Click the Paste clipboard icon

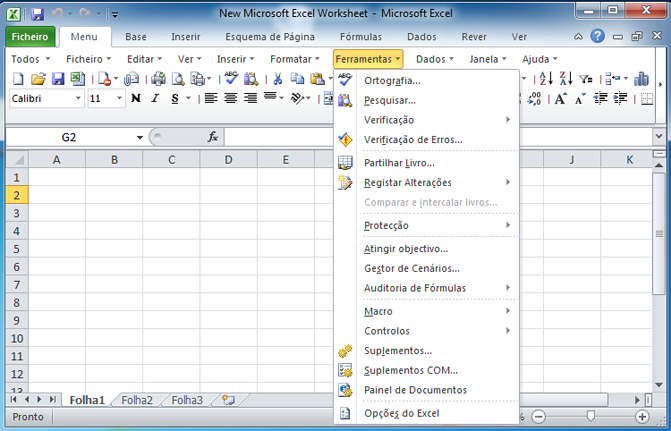318,79
